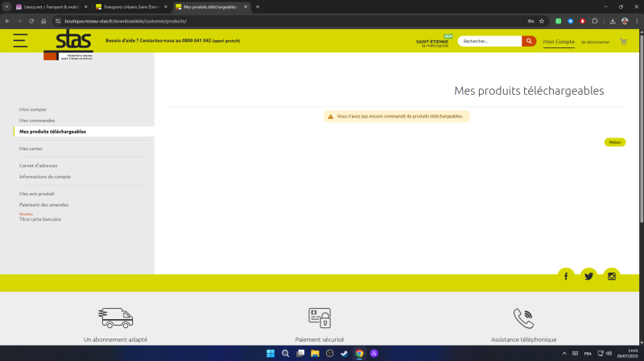Open the STAS Instagram page icon
644x361 pixels.
pos(612,276)
